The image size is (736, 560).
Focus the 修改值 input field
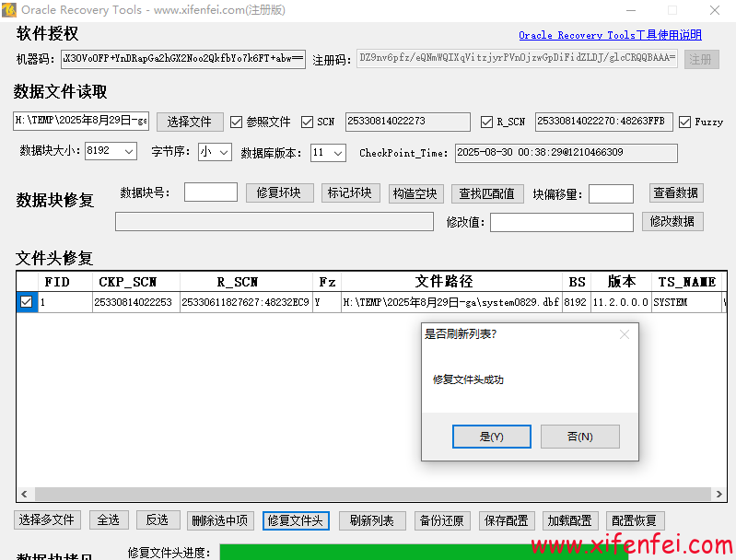click(562, 222)
